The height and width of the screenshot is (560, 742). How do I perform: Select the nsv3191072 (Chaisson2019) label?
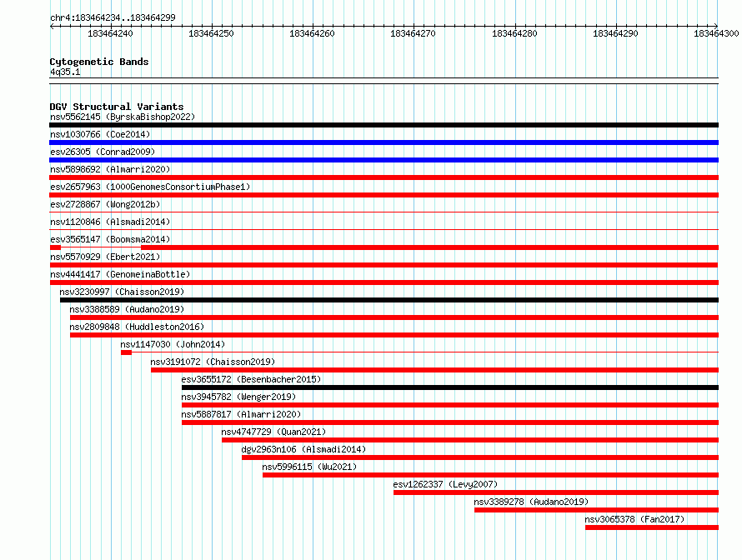[213, 362]
